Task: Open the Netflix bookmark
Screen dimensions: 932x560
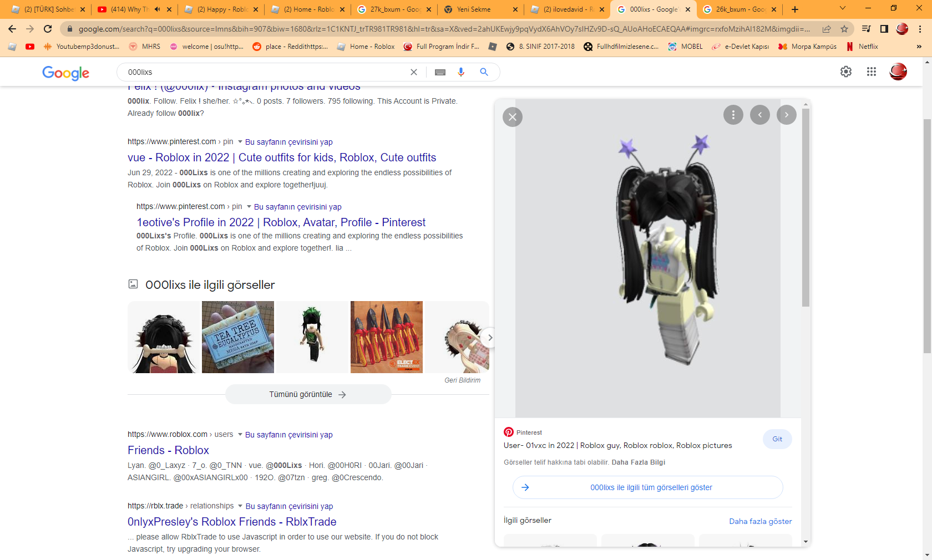Action: (862, 47)
